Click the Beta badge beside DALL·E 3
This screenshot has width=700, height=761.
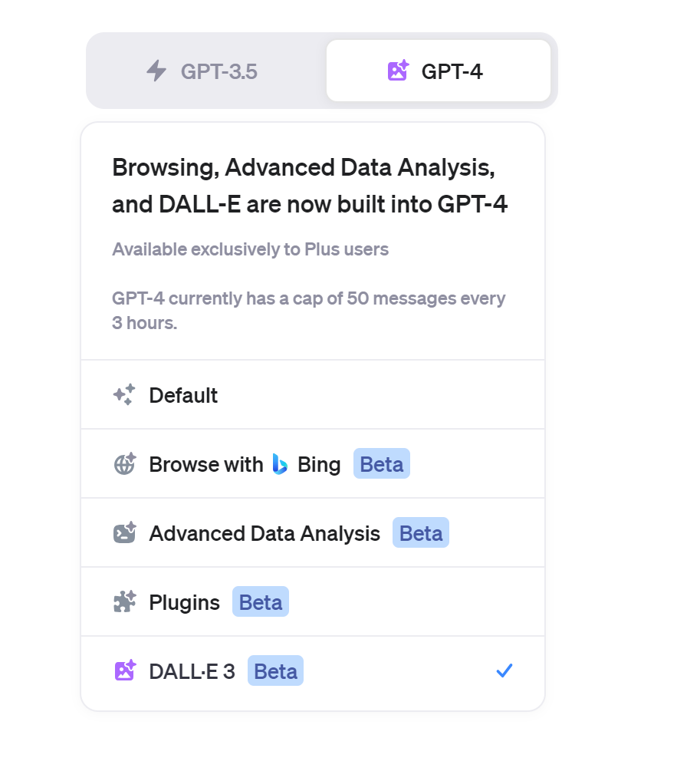click(275, 671)
